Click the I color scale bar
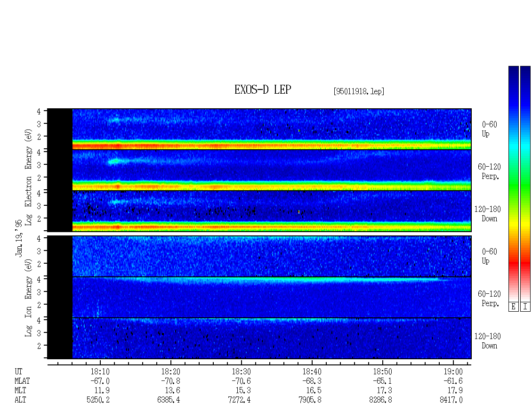Screen dimensions: 532x412 tap(525, 183)
